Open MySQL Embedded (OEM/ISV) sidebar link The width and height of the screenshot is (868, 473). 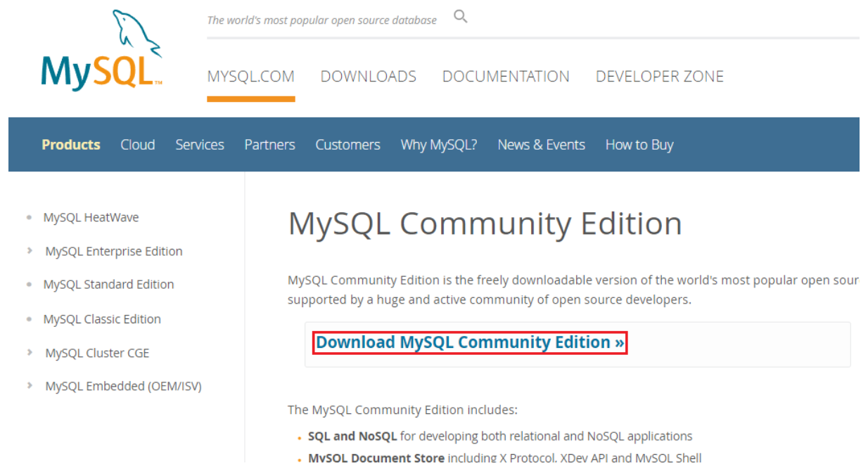[x=123, y=387]
